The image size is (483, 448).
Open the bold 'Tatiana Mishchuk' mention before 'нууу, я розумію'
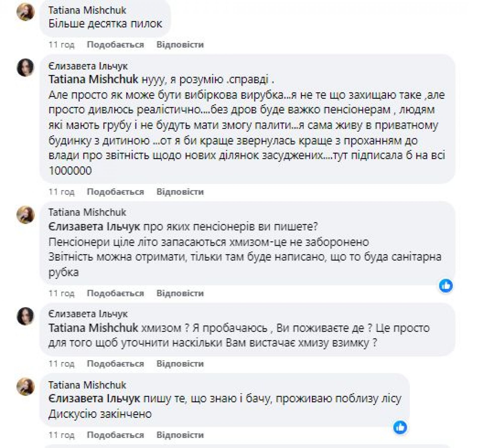[93, 79]
